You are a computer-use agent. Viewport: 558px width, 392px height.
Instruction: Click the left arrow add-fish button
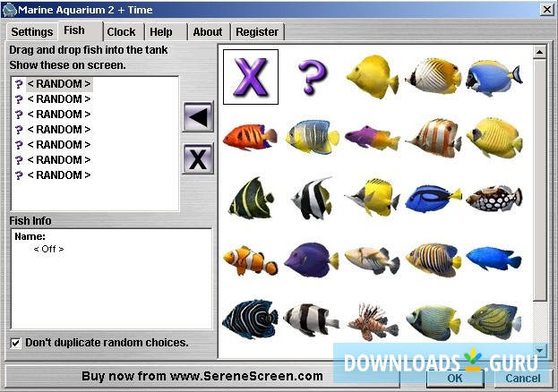198,117
